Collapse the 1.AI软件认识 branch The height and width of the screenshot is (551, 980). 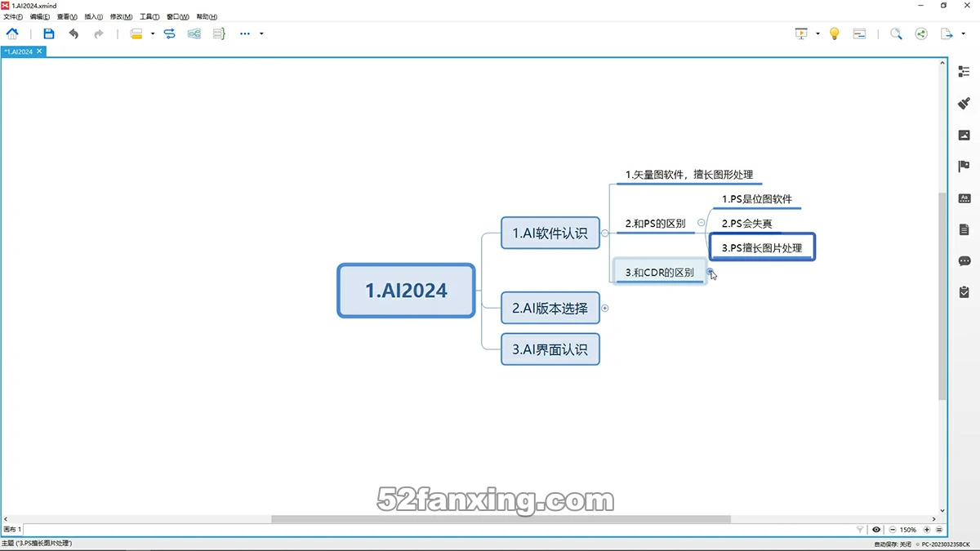click(604, 233)
